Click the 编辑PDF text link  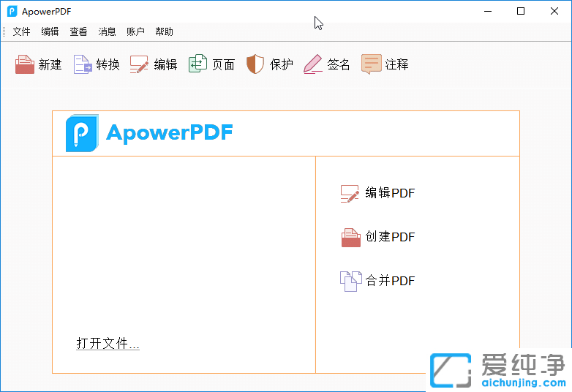pos(390,193)
